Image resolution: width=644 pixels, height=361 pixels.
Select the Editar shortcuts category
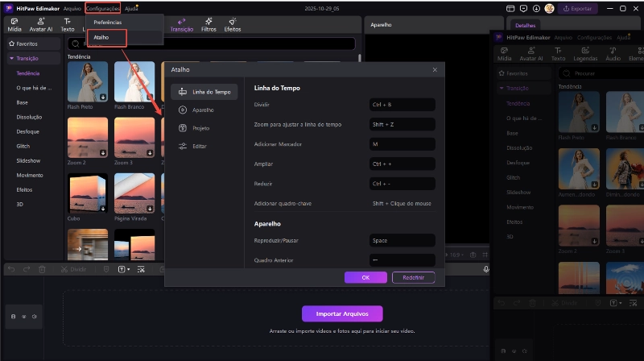200,146
